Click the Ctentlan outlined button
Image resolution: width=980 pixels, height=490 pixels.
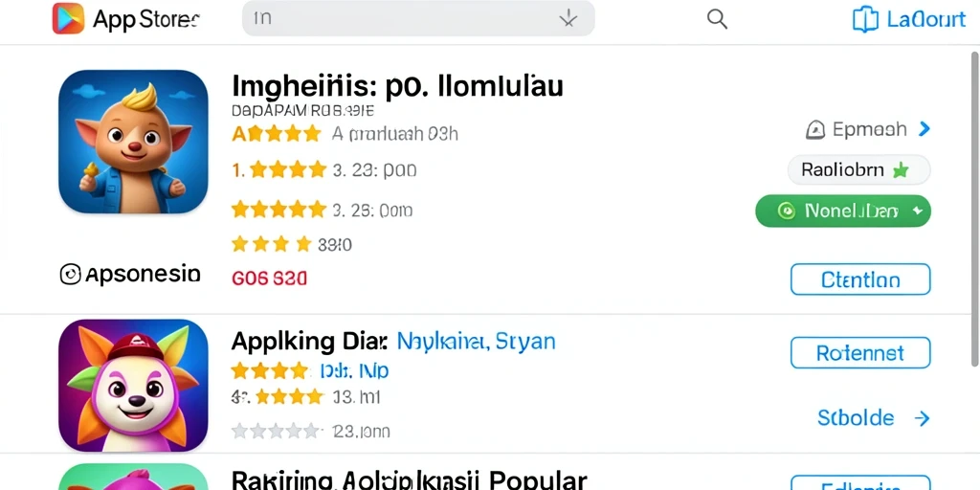pyautogui.click(x=860, y=279)
